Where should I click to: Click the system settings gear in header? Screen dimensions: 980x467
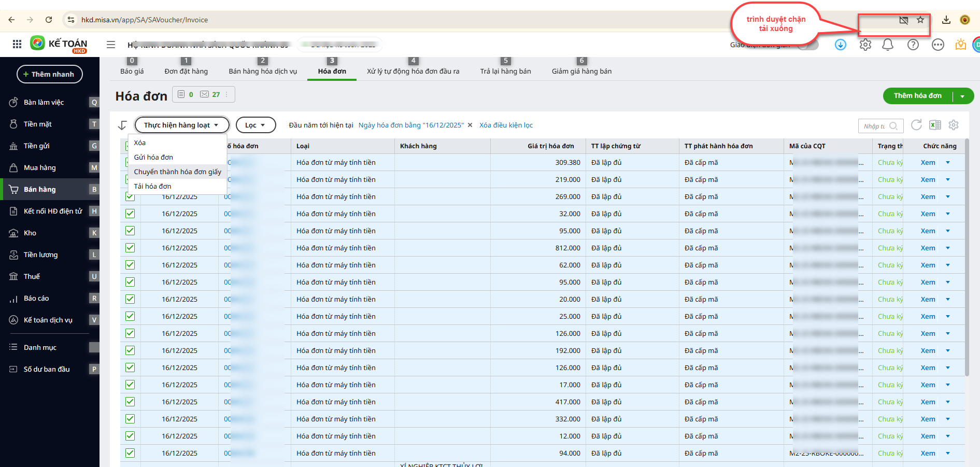click(865, 45)
